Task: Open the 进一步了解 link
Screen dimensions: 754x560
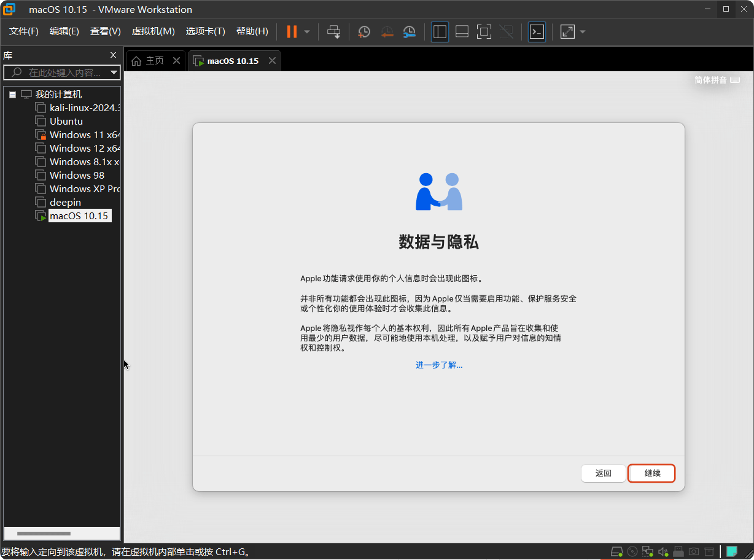Action: (438, 365)
